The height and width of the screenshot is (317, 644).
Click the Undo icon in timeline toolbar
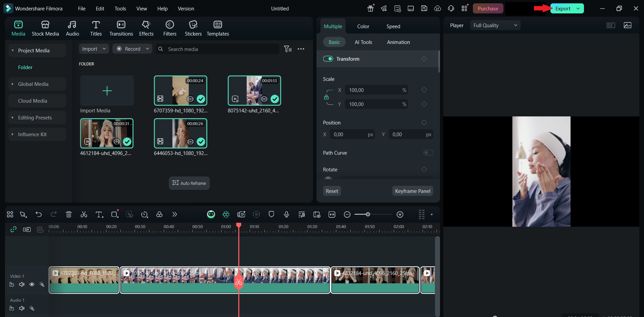39,214
